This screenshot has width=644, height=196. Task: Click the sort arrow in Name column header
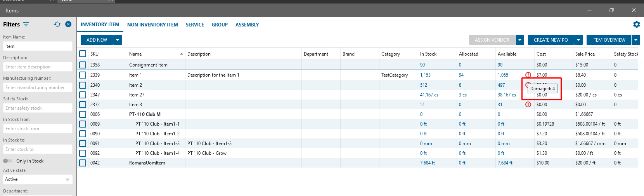182,54
